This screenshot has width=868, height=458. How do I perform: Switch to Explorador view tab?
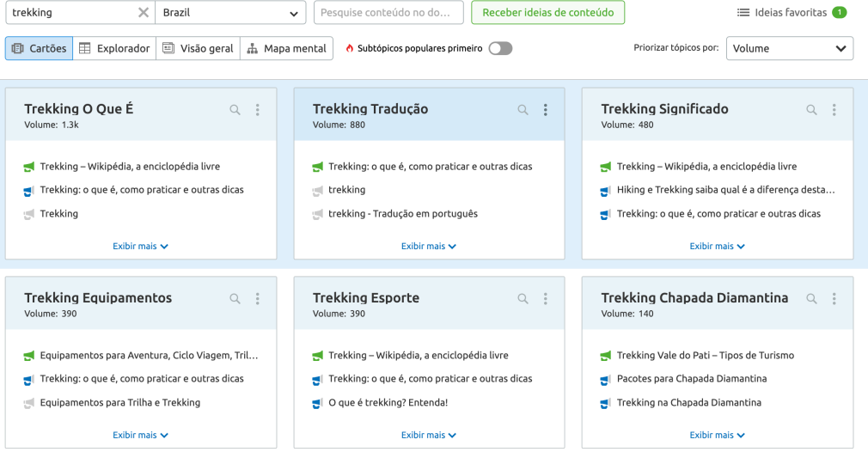tap(114, 48)
